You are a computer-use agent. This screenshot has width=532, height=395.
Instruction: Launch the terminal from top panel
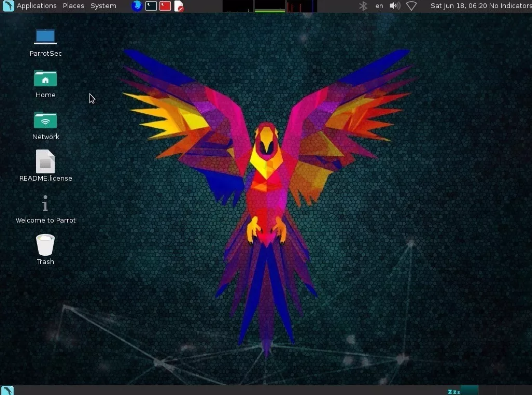click(151, 6)
